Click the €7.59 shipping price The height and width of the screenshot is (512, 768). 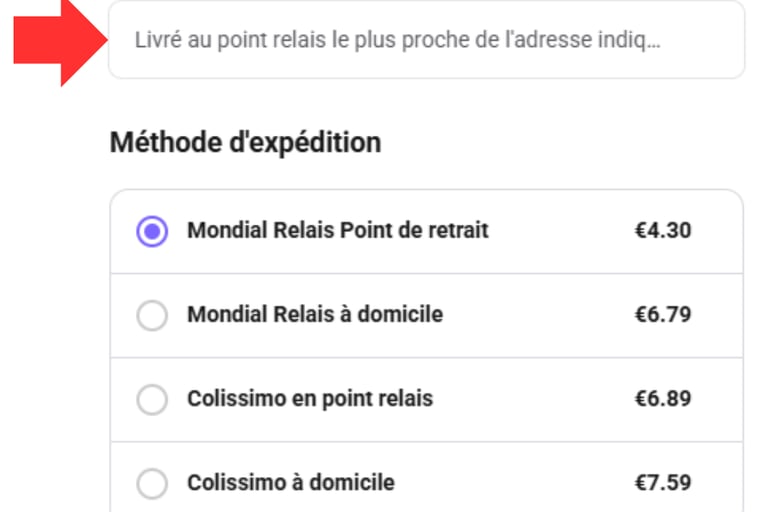point(663,483)
